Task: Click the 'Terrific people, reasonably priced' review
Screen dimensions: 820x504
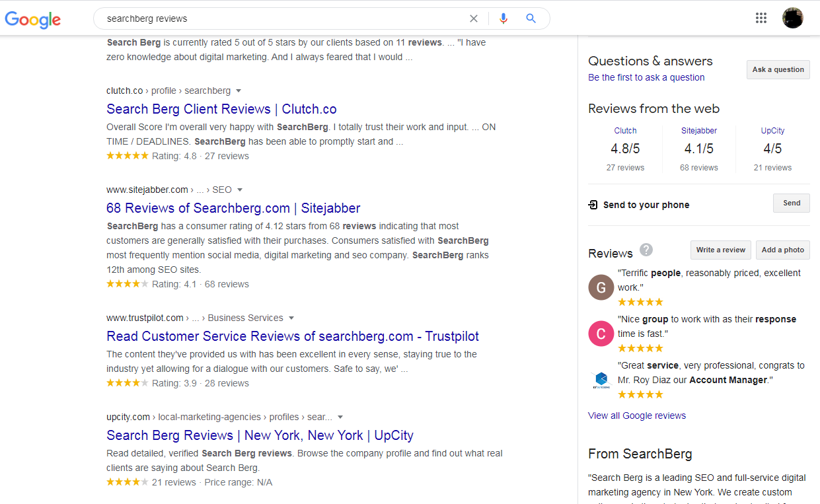Action: click(709, 280)
